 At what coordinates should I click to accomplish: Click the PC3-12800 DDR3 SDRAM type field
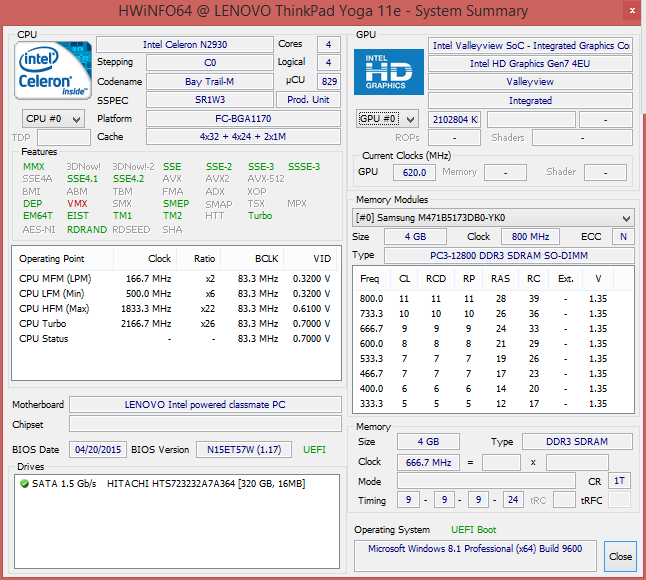tap(508, 256)
